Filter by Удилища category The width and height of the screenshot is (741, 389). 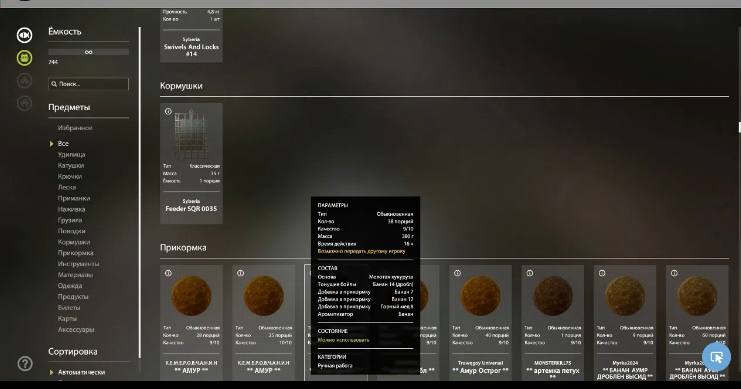point(71,155)
